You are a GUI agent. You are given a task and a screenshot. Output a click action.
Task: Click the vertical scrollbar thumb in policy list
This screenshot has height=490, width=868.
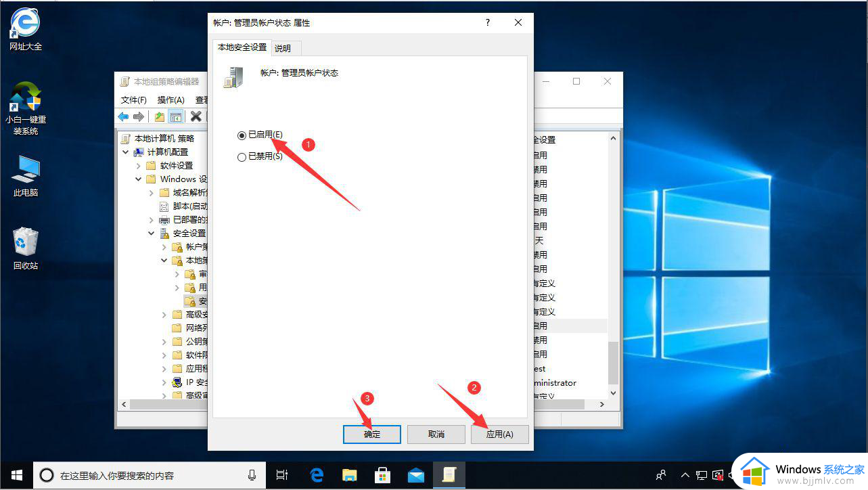click(614, 362)
